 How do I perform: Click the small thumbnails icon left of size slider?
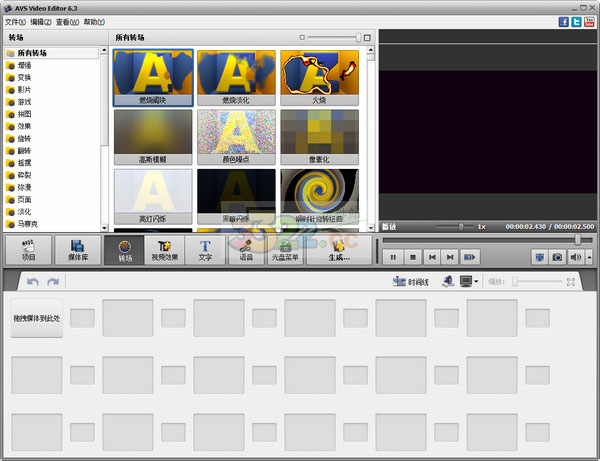tap(302, 37)
